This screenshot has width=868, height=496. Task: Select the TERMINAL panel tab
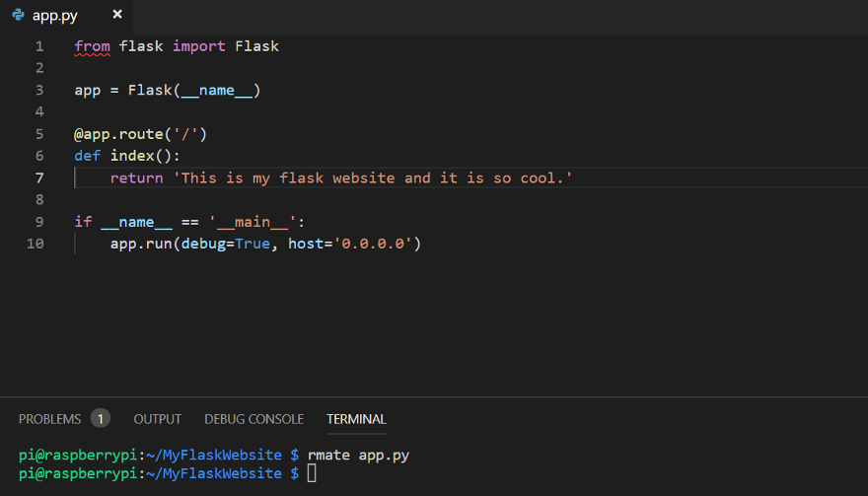(356, 419)
